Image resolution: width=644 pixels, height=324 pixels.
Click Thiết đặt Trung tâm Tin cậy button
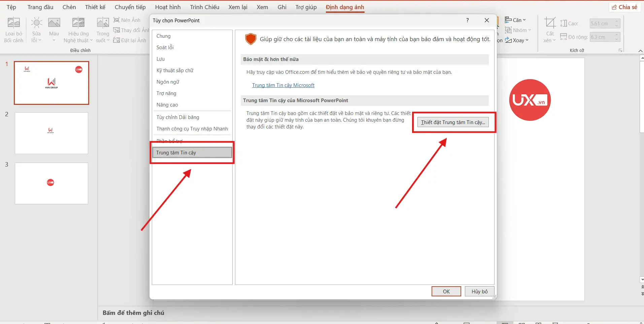(453, 122)
